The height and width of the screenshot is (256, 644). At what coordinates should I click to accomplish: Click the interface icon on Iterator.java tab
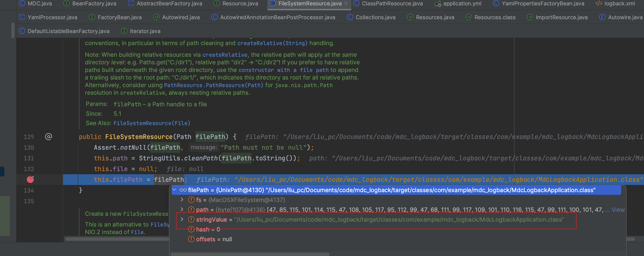click(x=124, y=31)
